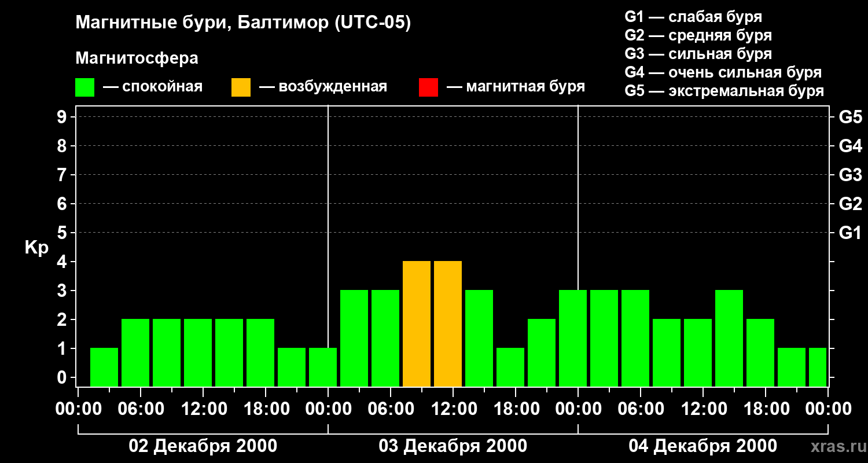The image size is (868, 463).
Task: Click the green 'спокойная' legend swatch
Action: click(84, 87)
